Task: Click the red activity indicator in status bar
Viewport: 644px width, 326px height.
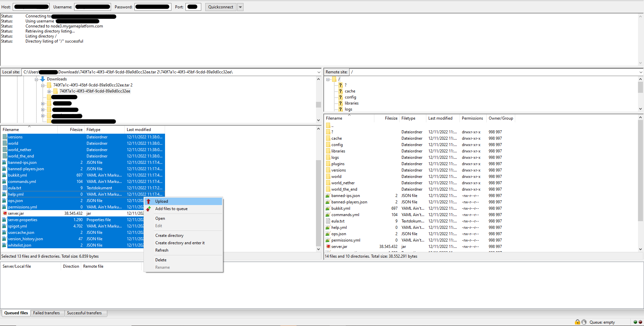Action: click(640, 322)
